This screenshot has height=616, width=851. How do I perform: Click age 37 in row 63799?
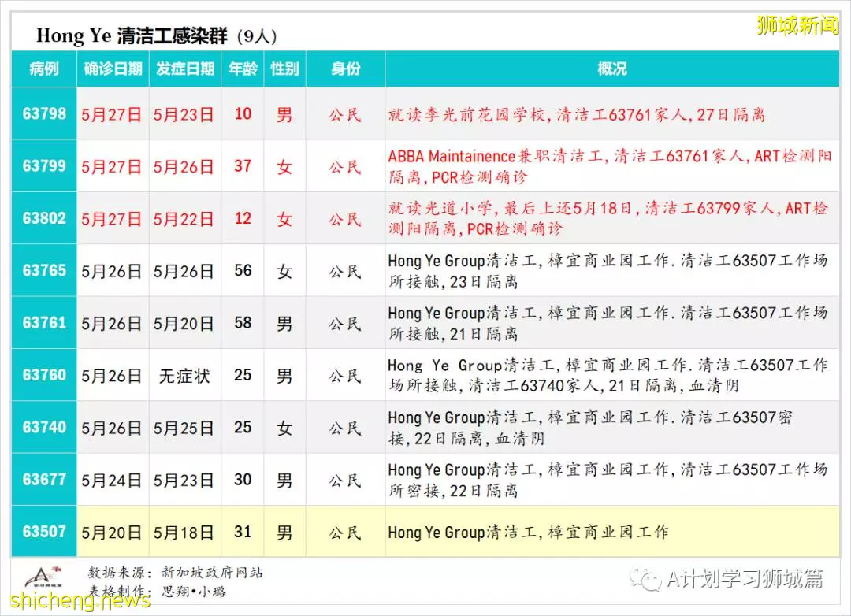[x=243, y=165]
